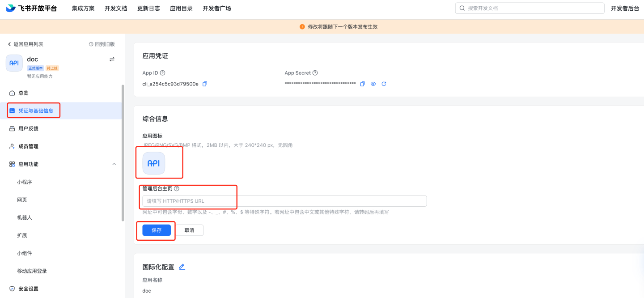Open 管理后台主页 help question icon
644x298 pixels.
177,188
